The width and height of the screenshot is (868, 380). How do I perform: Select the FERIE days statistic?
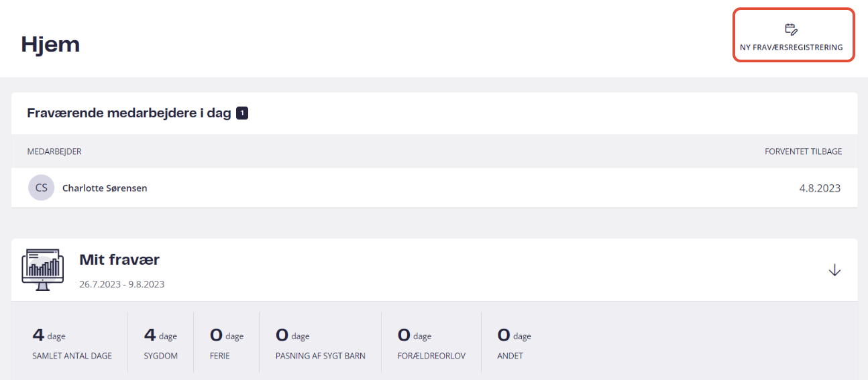click(x=227, y=342)
